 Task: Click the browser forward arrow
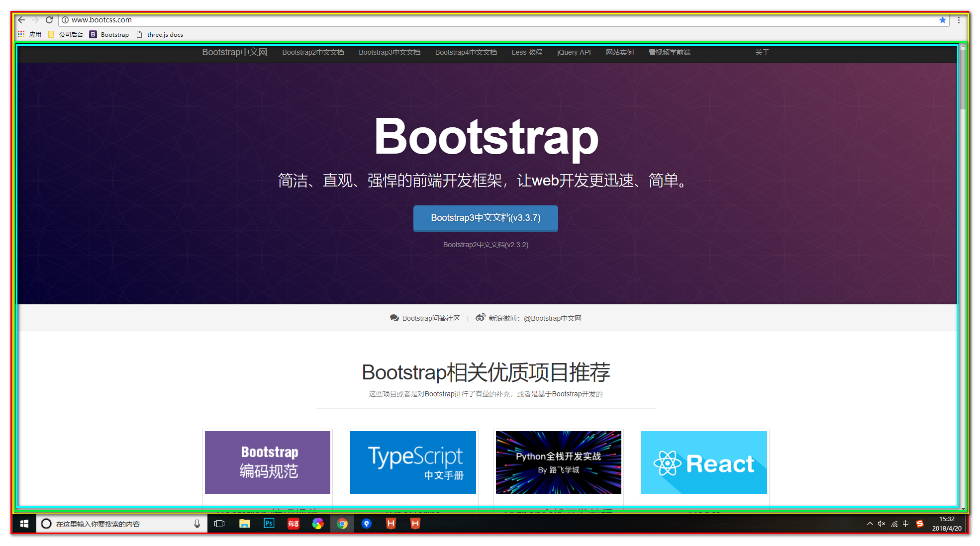point(35,20)
